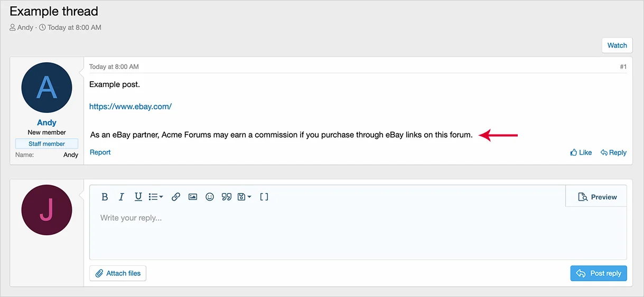Toggle bold formatting in the editor

coord(105,197)
